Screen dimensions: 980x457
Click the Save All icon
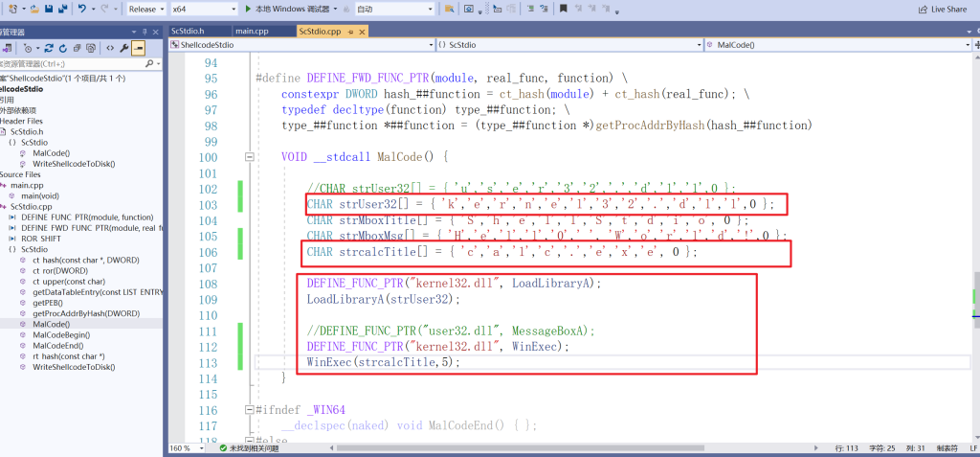pos(63,9)
